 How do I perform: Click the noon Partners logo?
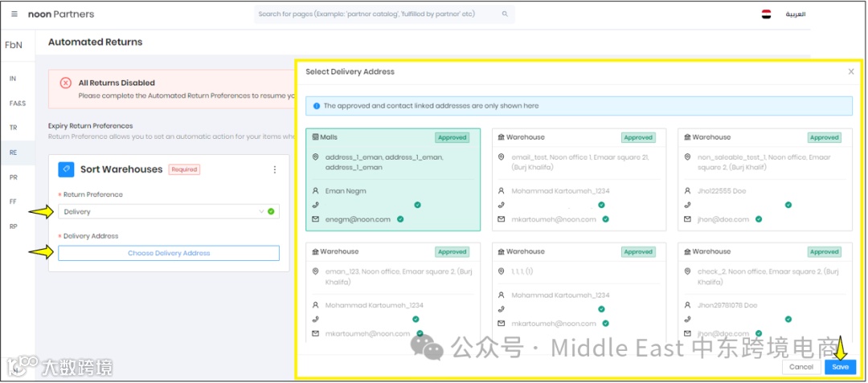(61, 14)
